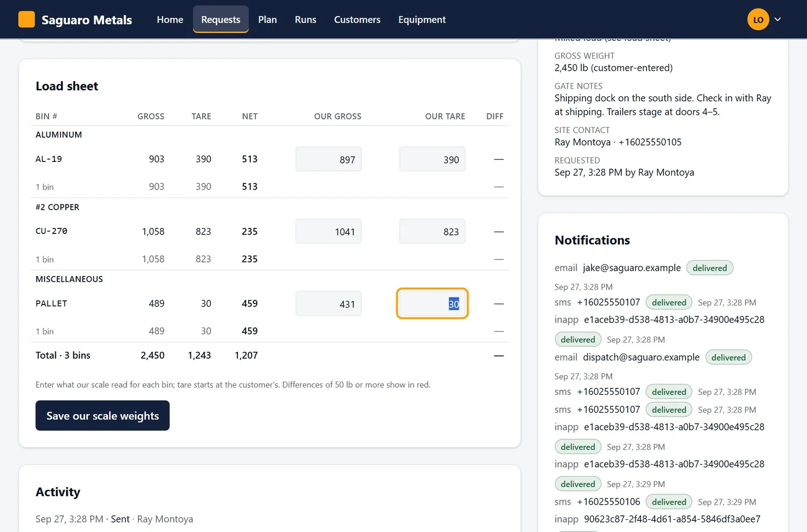The image size is (807, 532).
Task: Click the Saguaro Metals brand name
Action: 87,20
